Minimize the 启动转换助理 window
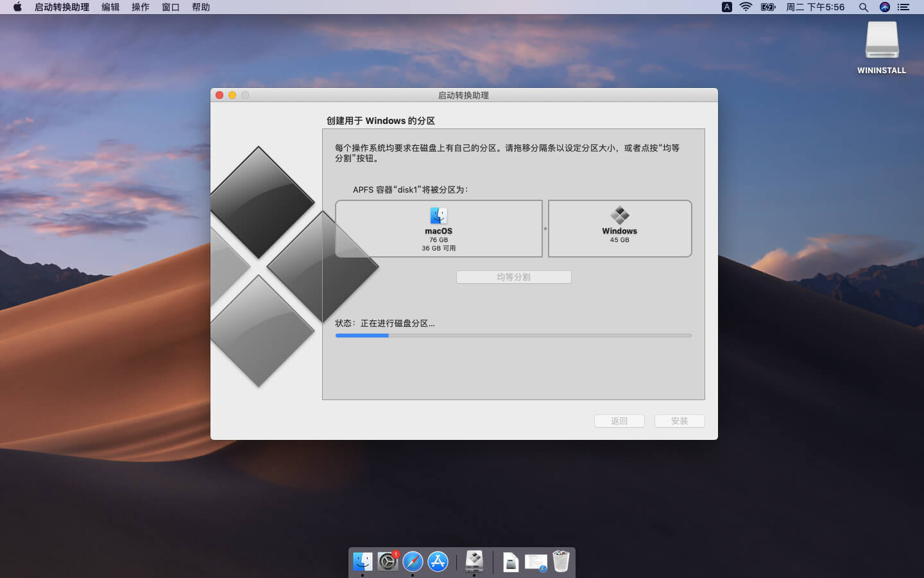 click(x=232, y=95)
